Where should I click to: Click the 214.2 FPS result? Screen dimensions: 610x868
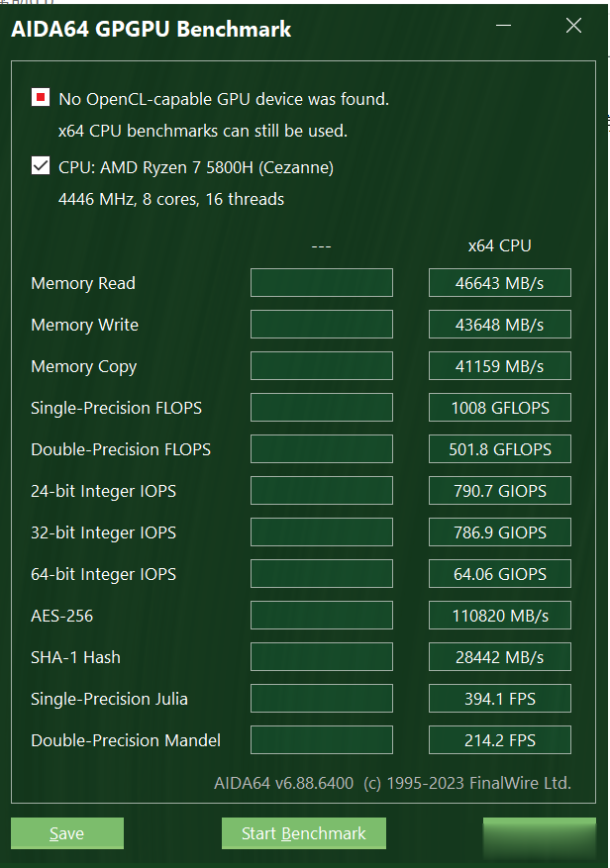coord(500,739)
